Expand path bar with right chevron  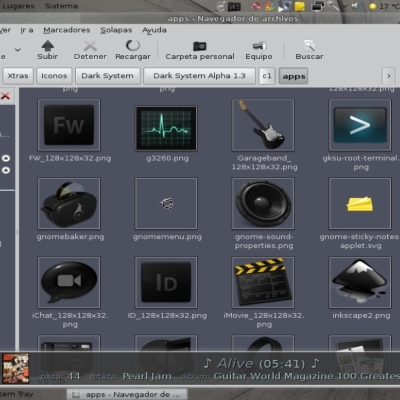[389, 76]
